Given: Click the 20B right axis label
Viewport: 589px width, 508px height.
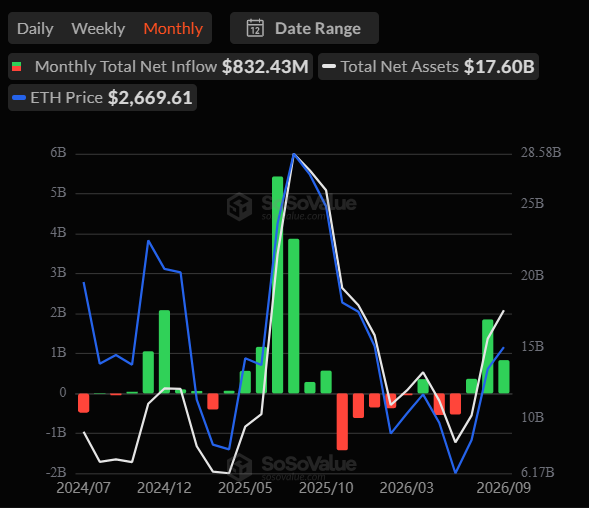Looking at the screenshot, I should (532, 275).
